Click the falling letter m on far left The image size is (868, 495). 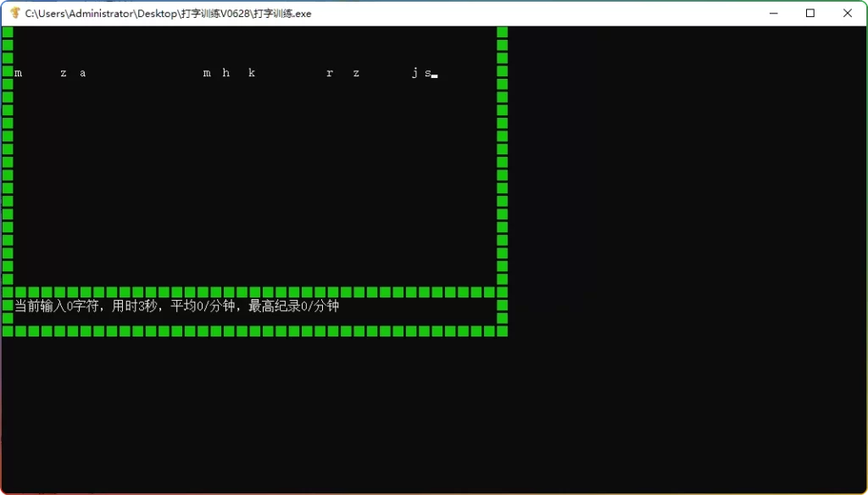click(x=18, y=73)
